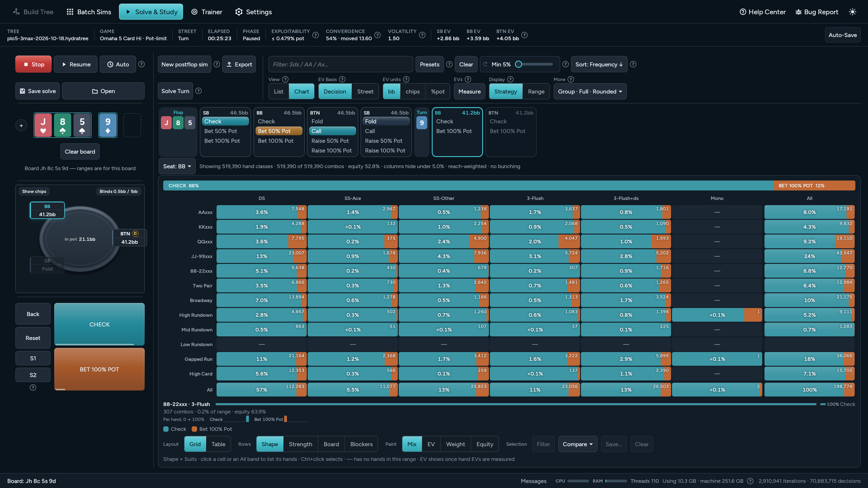Image resolution: width=868 pixels, height=488 pixels.
Task: Toggle the light/dark theme sun icon
Action: coord(852,12)
